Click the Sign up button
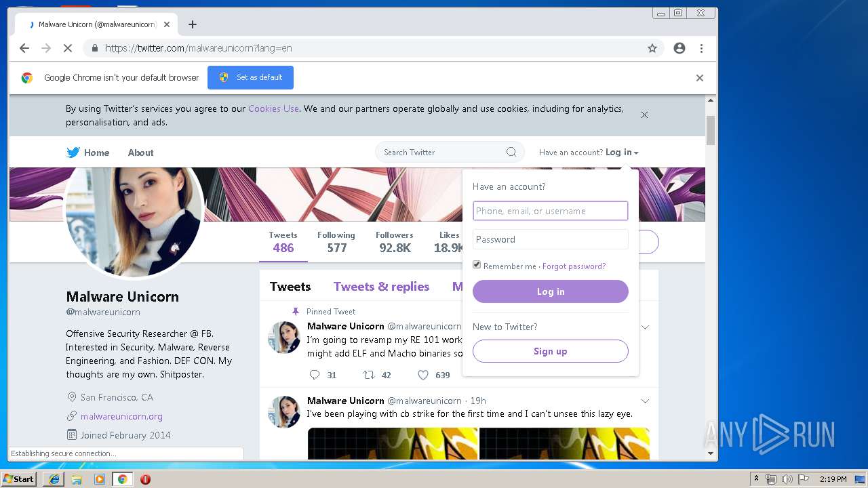The image size is (868, 488). pos(550,351)
